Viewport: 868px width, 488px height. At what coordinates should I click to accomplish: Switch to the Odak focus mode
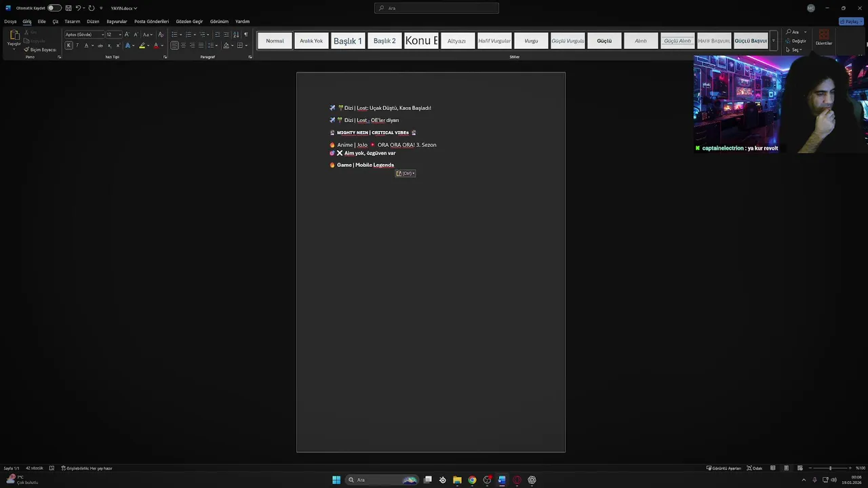[755, 468]
